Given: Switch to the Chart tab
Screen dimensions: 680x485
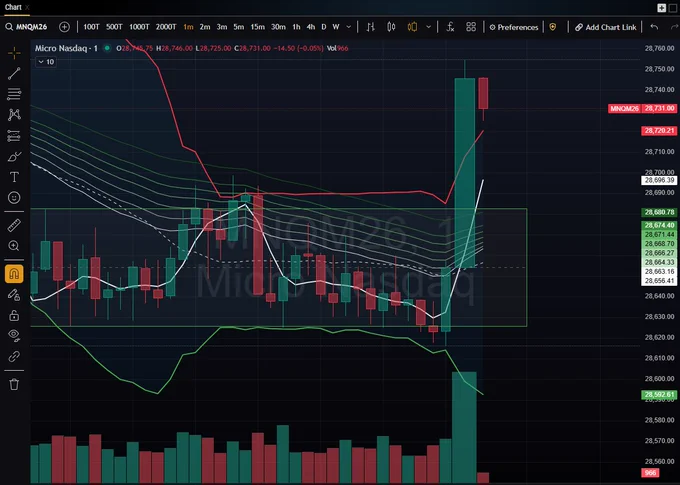Looking at the screenshot, I should [x=13, y=7].
